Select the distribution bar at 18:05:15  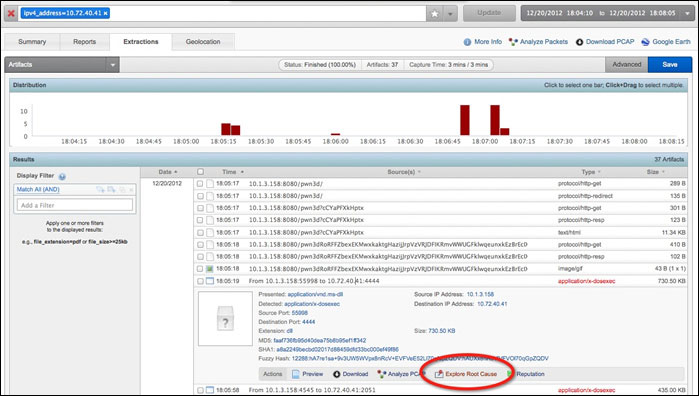(x=226, y=129)
